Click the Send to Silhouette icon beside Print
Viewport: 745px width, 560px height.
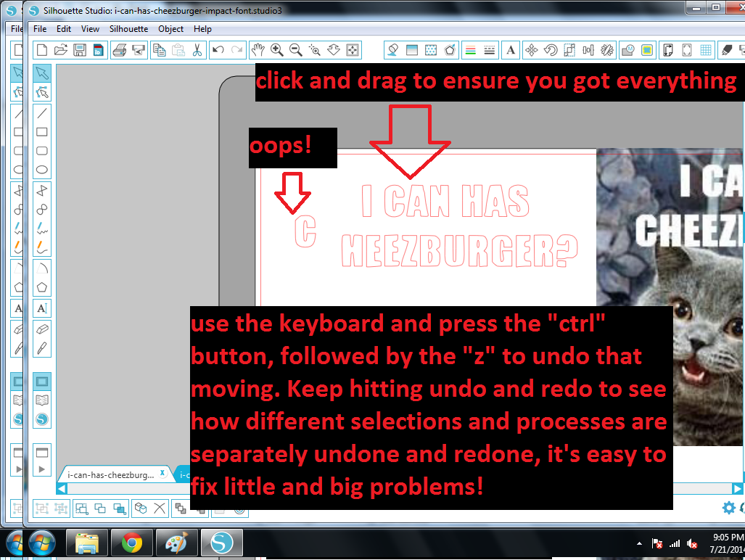[x=139, y=50]
